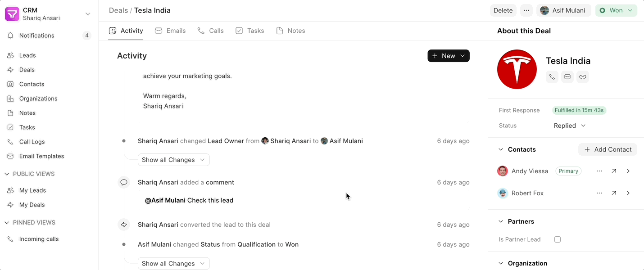Click the Add Contact button
644x270 pixels.
pos(608,149)
